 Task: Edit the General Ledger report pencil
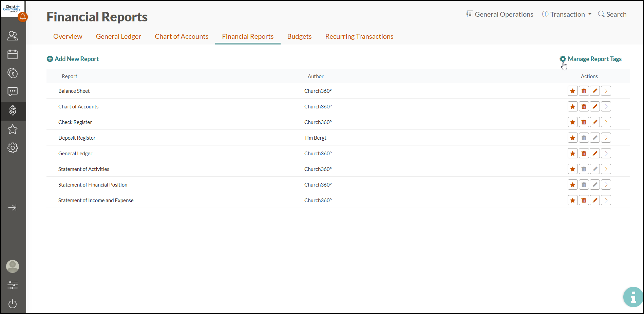595,154
